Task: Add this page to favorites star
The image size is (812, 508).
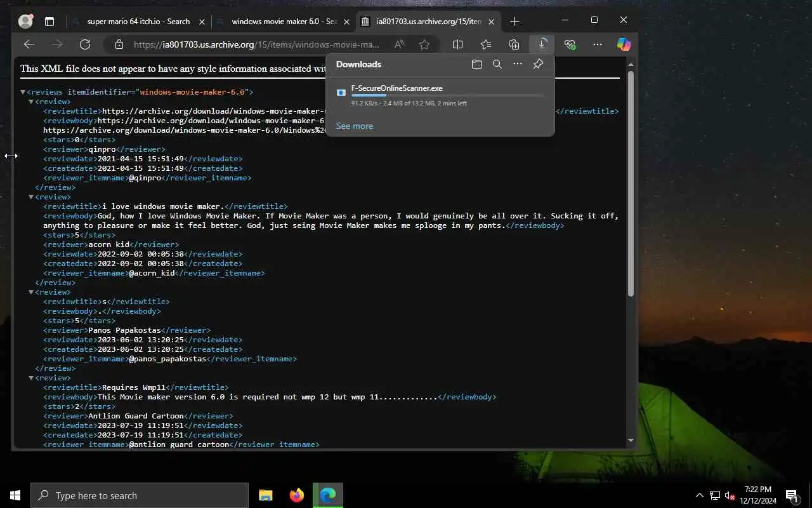Action: 424,44
